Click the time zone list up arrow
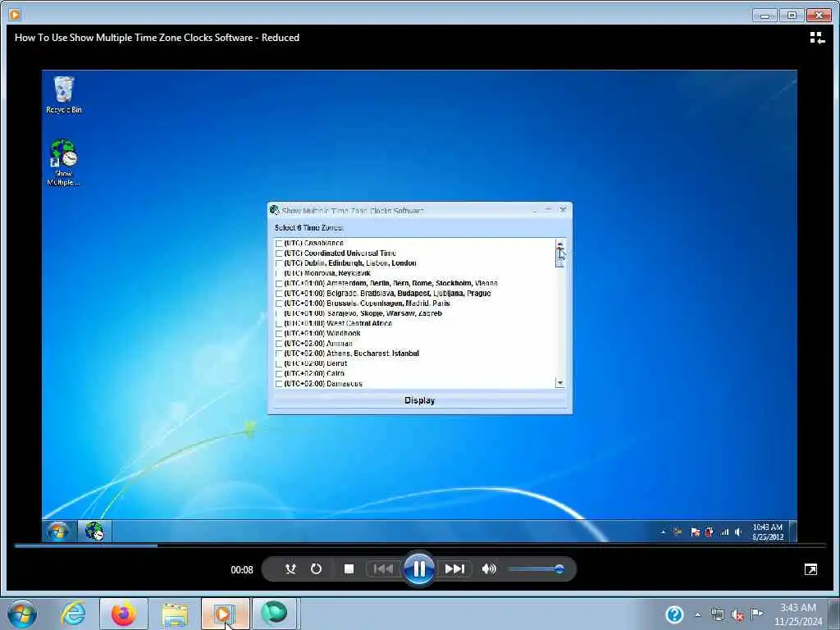840x630 pixels. click(559, 243)
